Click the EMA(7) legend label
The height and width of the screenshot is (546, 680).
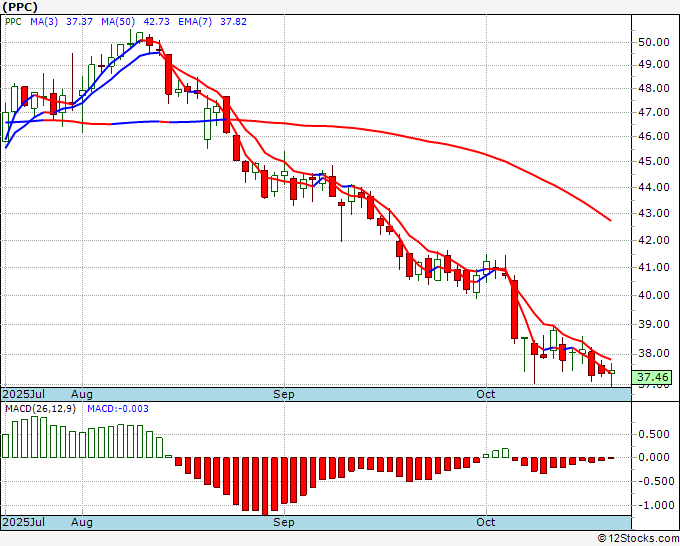(195, 22)
